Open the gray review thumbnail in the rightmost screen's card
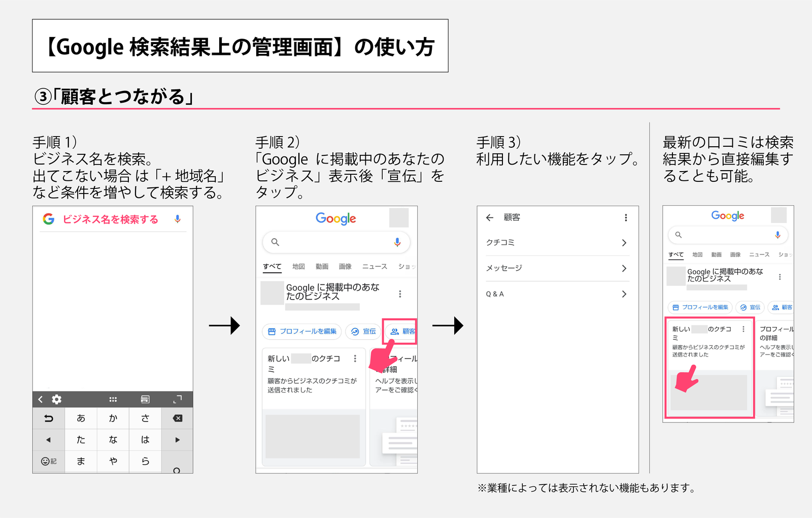The image size is (812, 518). click(709, 393)
